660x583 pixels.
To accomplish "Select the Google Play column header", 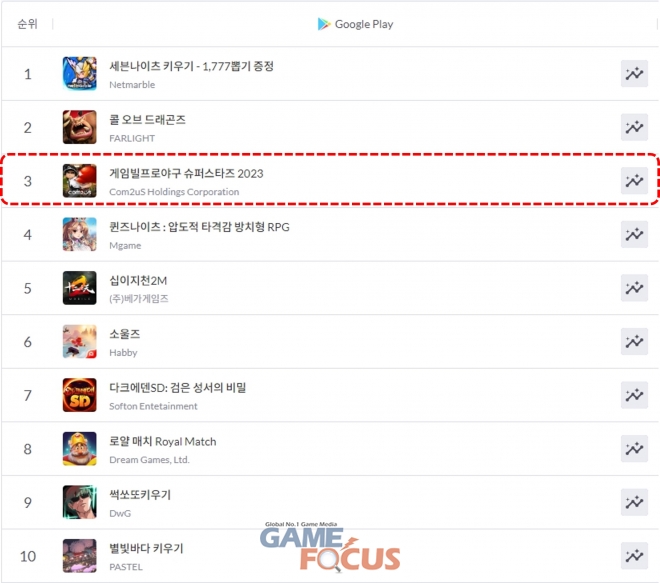I will [355, 24].
